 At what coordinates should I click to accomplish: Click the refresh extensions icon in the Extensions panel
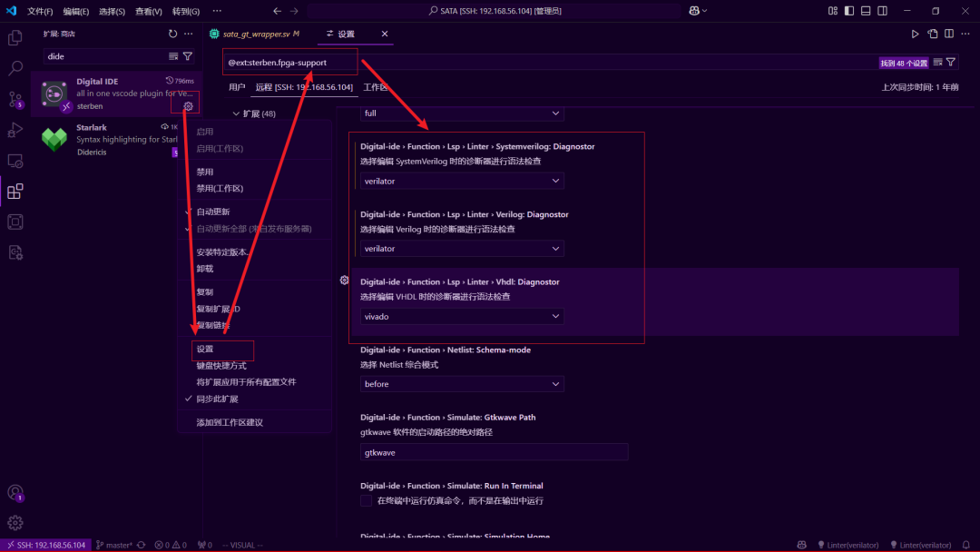(172, 34)
